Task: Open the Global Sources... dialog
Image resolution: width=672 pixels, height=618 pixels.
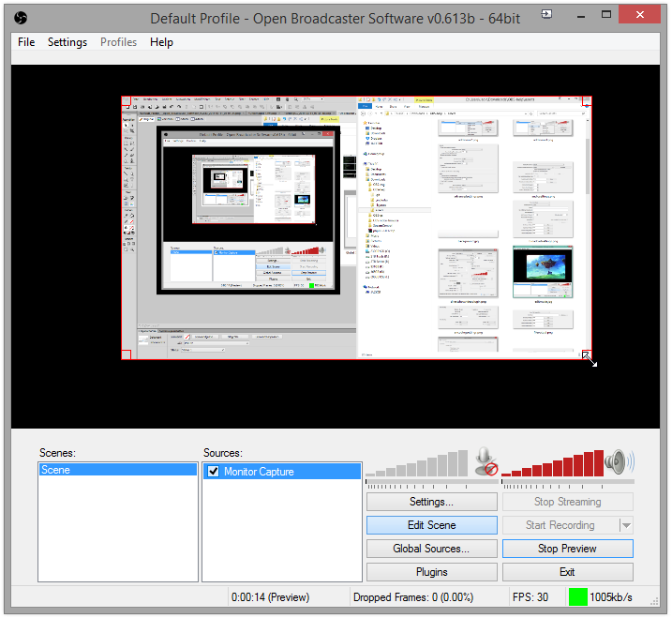Action: point(431,549)
